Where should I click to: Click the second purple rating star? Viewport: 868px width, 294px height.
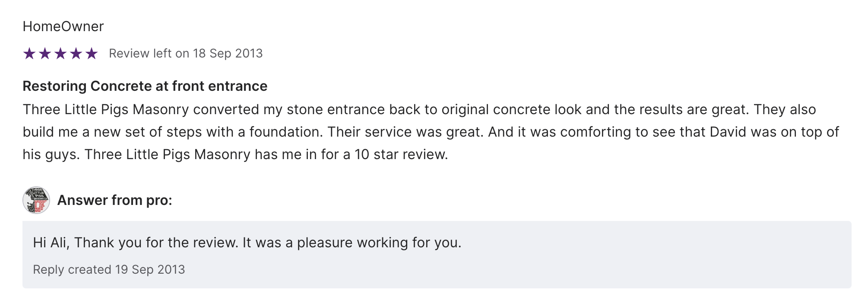tap(45, 54)
